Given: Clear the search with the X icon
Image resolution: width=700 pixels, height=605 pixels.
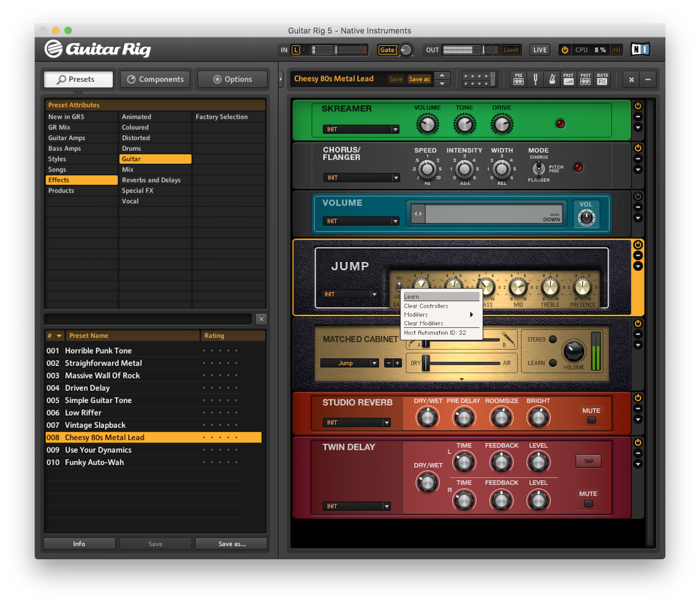Looking at the screenshot, I should [261, 319].
